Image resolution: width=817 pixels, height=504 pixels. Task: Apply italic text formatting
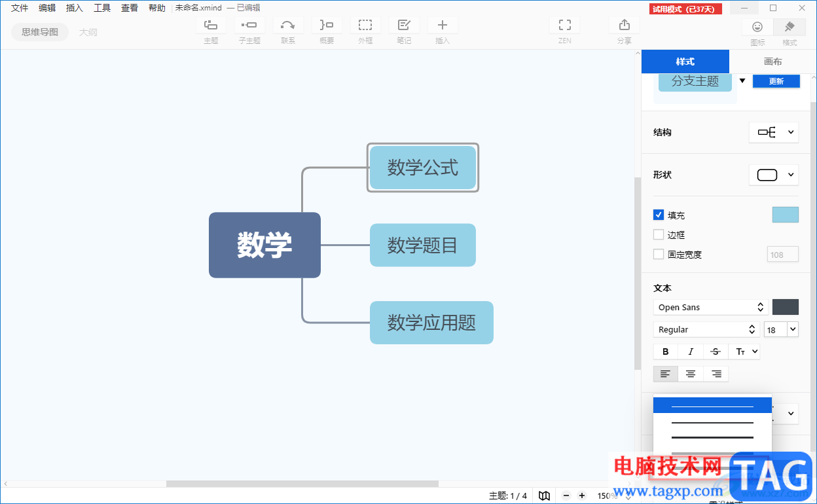(x=691, y=351)
